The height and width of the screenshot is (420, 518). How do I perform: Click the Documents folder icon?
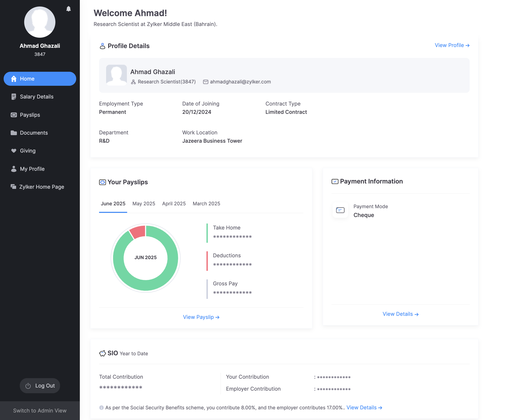point(14,133)
